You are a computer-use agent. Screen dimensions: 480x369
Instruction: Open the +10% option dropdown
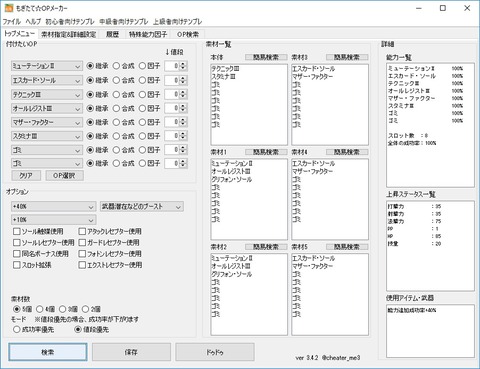pos(53,220)
